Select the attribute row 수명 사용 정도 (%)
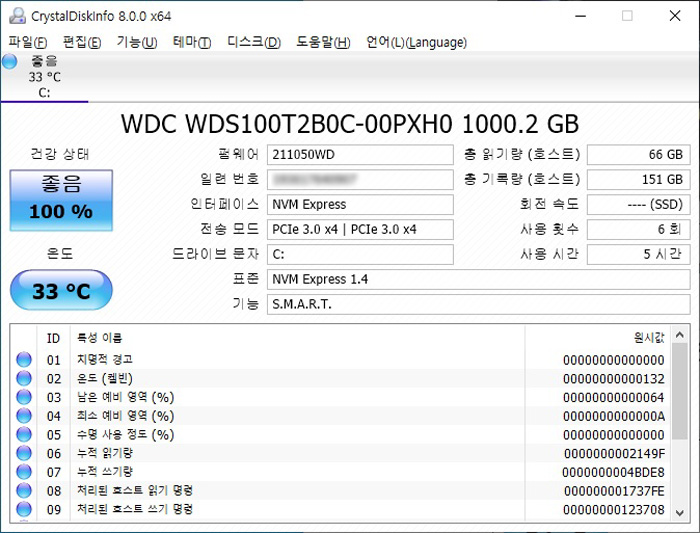The height and width of the screenshot is (533, 700). 341,434
